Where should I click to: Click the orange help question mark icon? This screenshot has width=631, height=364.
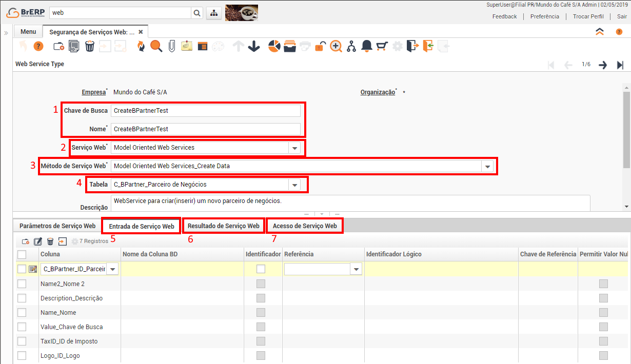(38, 47)
